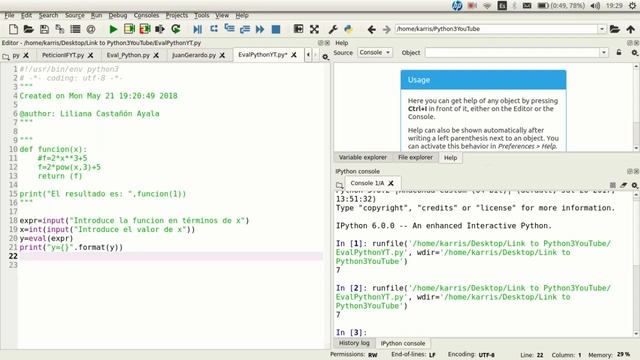This screenshot has height=360, width=640.
Task: Run selection or current line
Action: (160, 29)
